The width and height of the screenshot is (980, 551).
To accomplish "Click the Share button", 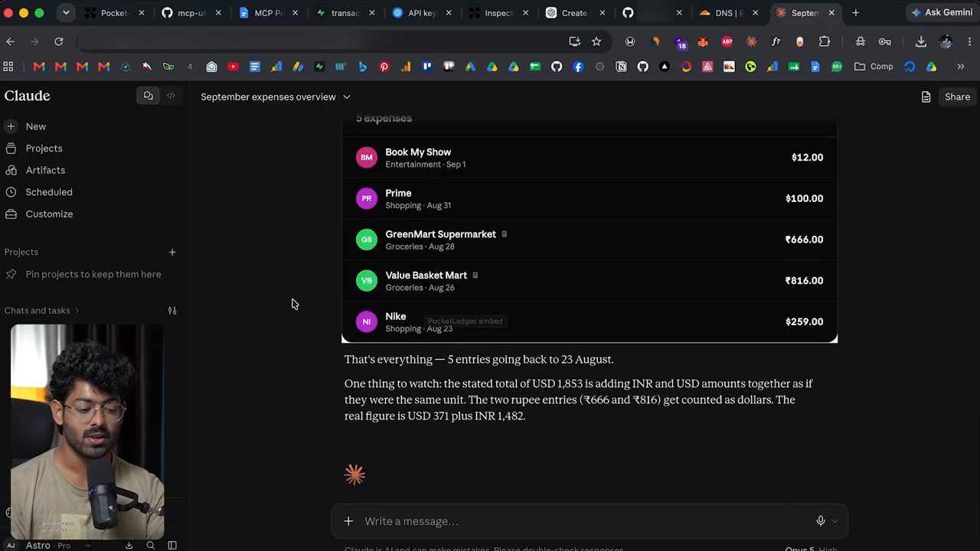I will pos(957,97).
